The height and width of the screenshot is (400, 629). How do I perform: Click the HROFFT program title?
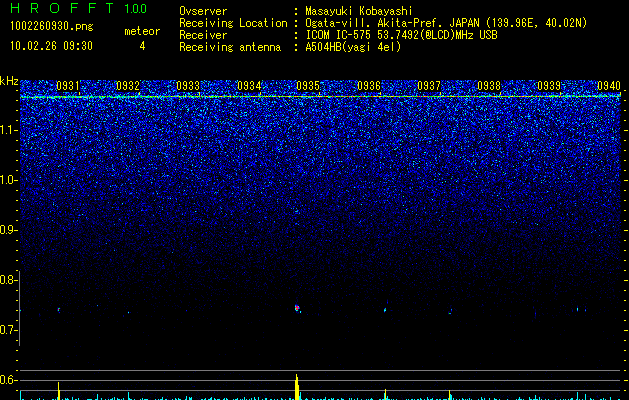coord(62,8)
